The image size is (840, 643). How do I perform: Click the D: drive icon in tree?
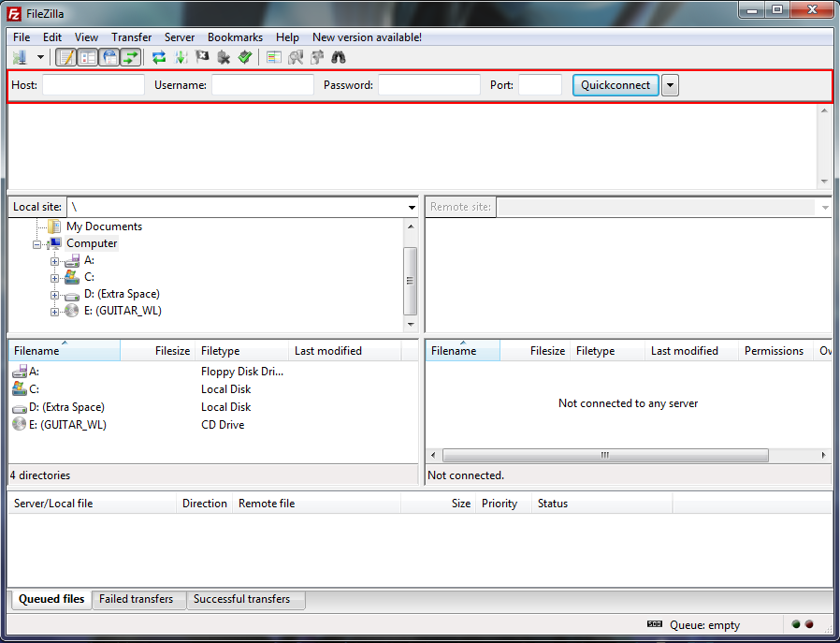[72, 295]
